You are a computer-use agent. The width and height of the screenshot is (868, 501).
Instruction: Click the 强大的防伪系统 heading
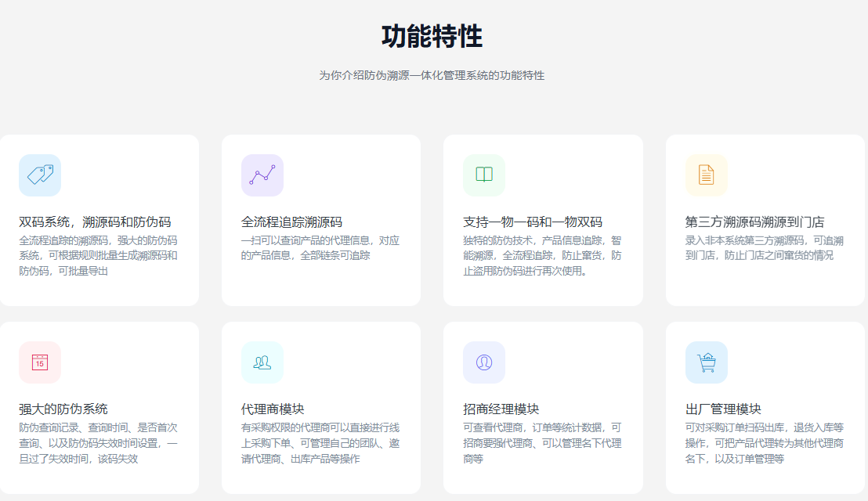point(63,409)
